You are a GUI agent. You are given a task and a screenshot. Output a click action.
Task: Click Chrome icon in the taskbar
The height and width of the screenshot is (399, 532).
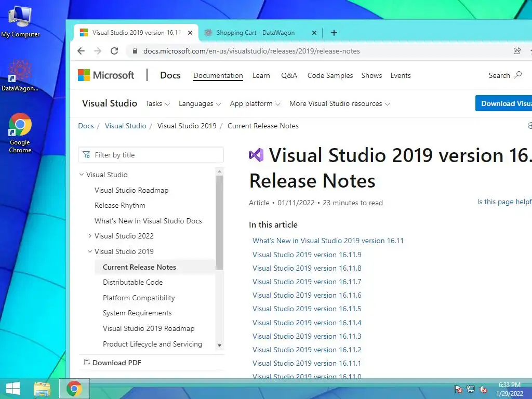pos(74,389)
